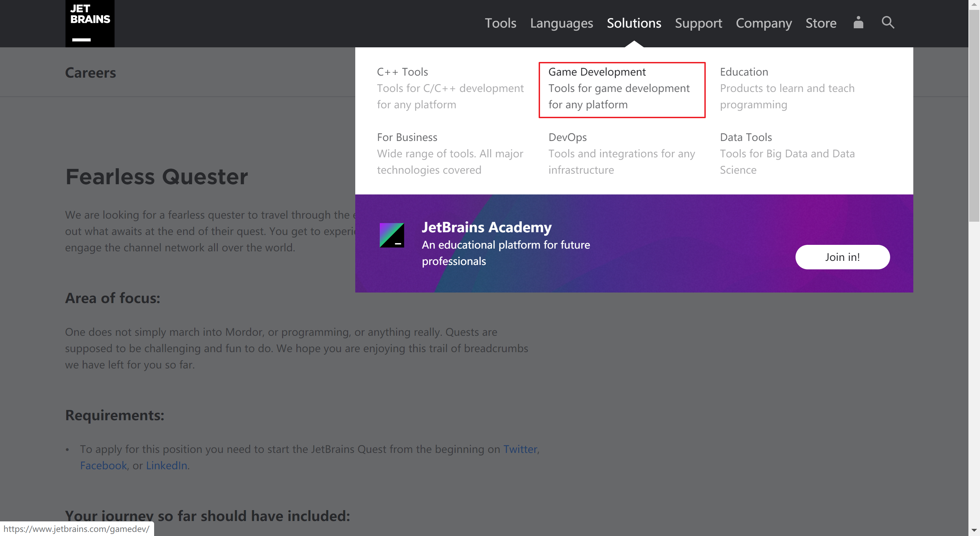Click the scrollbar down arrow

pos(974,530)
